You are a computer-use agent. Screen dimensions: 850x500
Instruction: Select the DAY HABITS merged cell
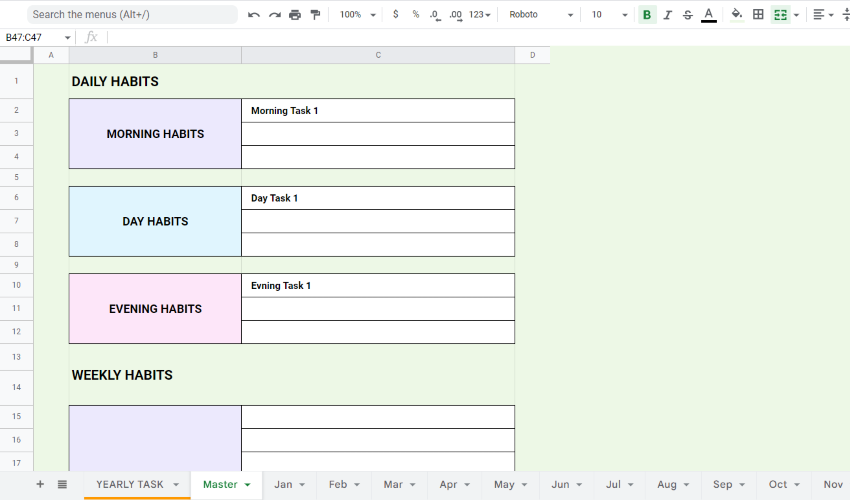tap(155, 221)
